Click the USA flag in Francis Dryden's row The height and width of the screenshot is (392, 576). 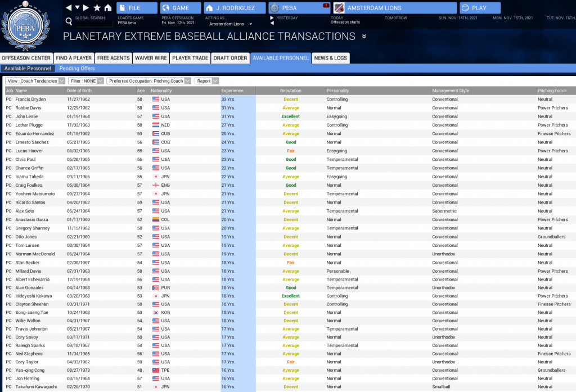(x=156, y=99)
